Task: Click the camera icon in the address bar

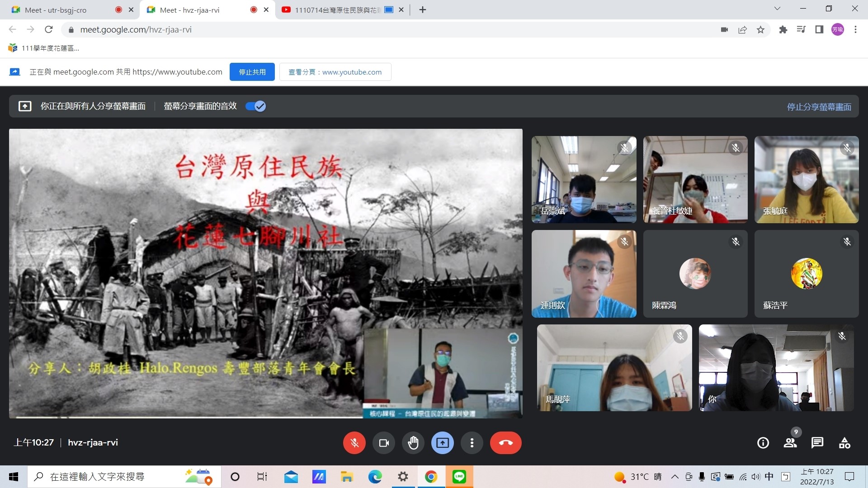Action: point(724,29)
